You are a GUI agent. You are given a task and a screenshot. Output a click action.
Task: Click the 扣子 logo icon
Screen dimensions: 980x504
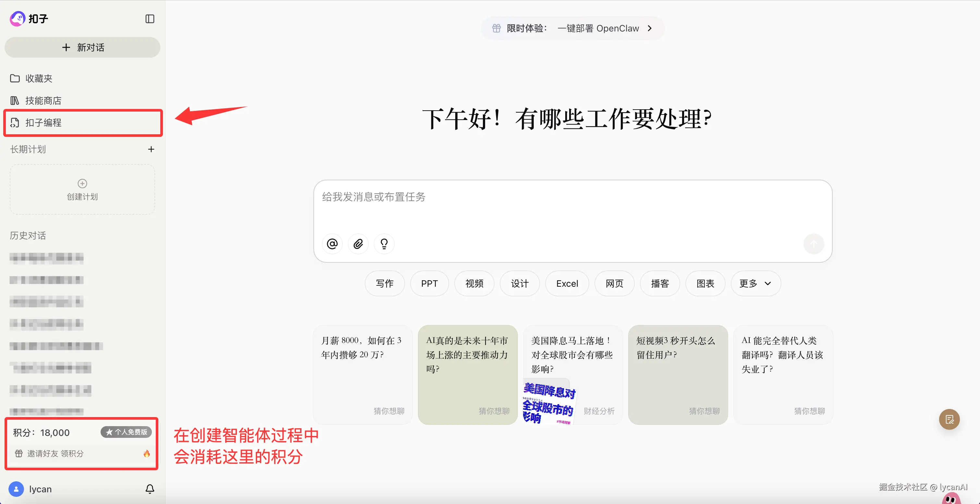[18, 18]
